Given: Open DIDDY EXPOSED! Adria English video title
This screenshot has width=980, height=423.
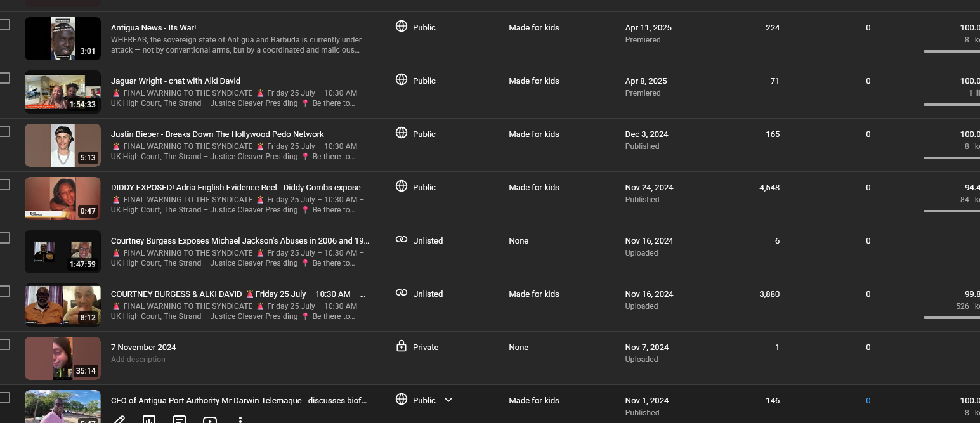Looking at the screenshot, I should coord(235,187).
